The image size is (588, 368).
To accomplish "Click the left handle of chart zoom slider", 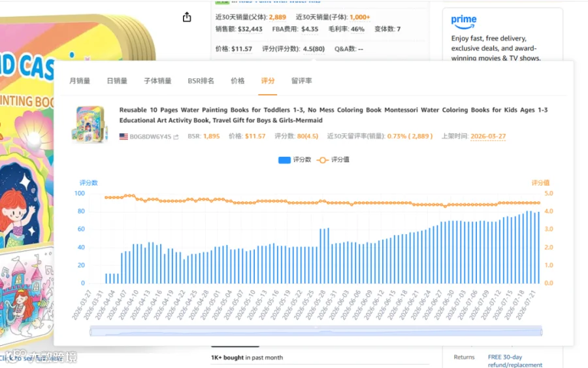I will point(90,331).
